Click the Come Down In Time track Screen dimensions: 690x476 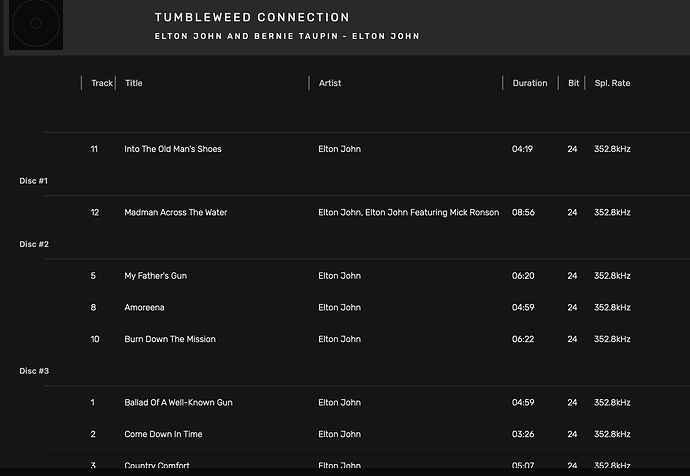point(163,434)
